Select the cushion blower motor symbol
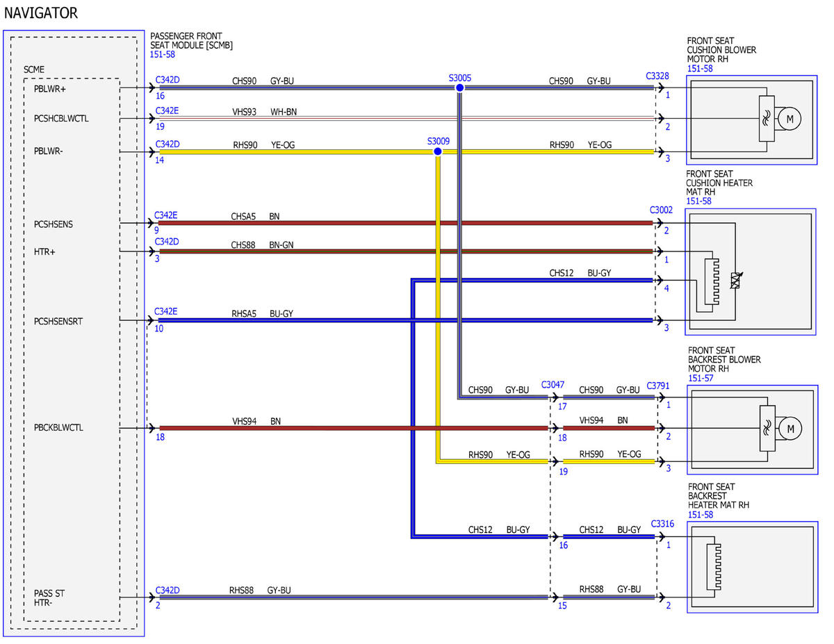Screen dimensions: 834x644 click(x=790, y=119)
